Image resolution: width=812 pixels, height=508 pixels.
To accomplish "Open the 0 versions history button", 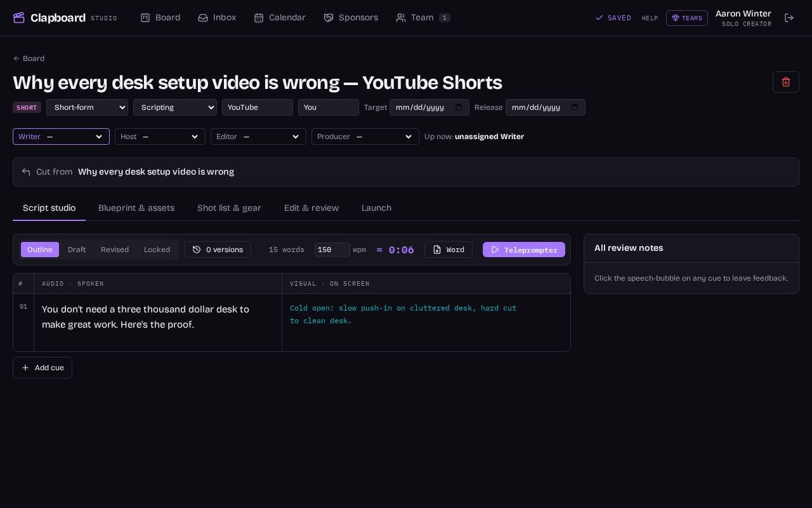I will pos(218,250).
